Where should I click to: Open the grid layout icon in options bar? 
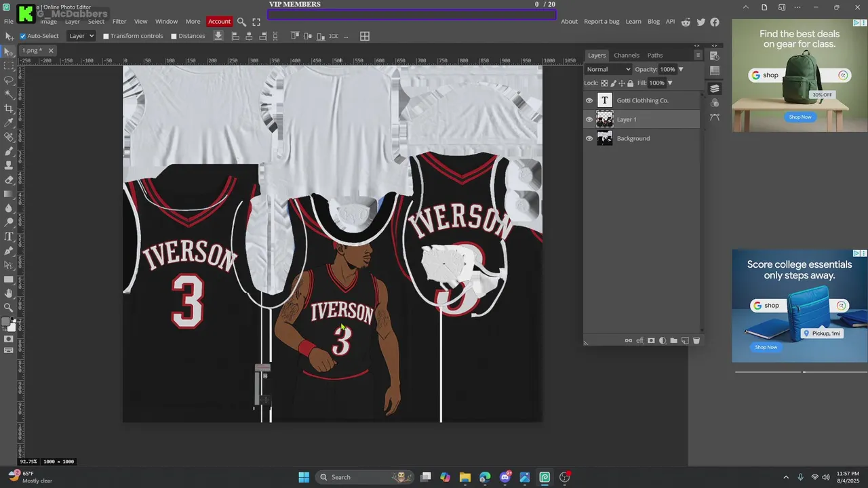[x=365, y=36]
